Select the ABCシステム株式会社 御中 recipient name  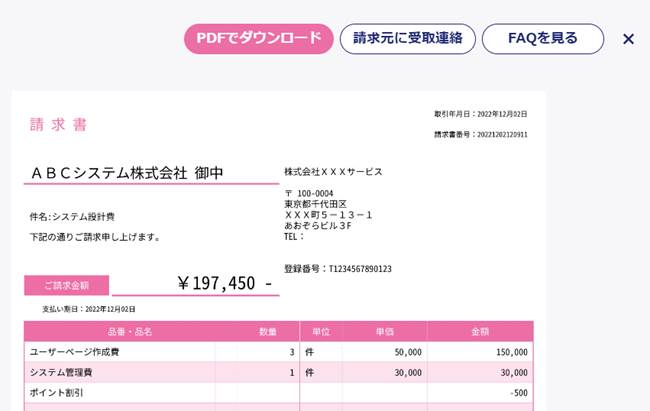127,173
